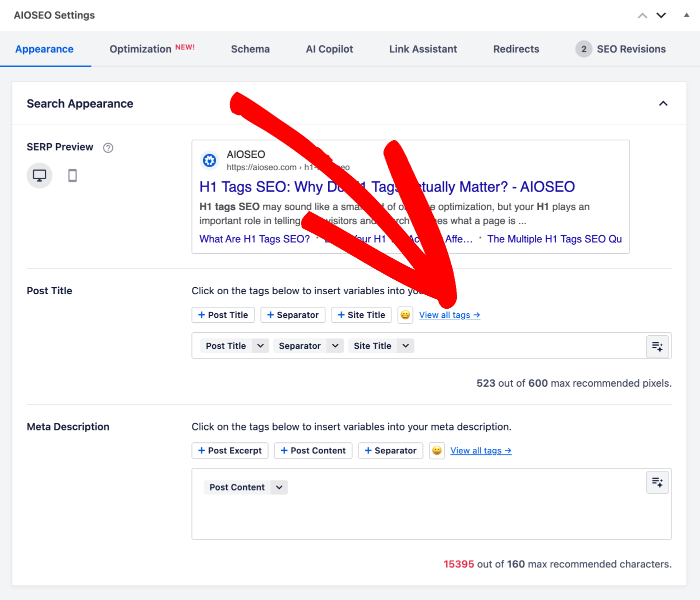Screen dimensions: 700x600
Task: Insert Post Excerpt tag button
Action: (230, 451)
